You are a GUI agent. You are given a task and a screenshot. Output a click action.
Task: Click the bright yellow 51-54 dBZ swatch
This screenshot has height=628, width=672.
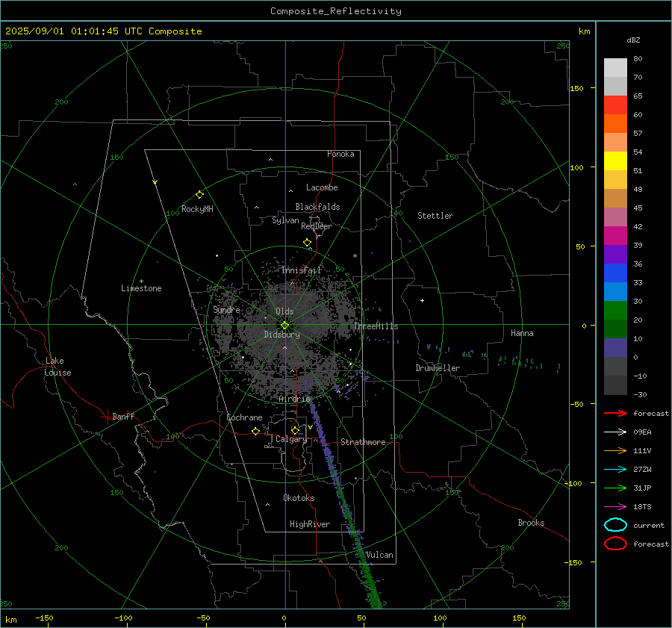pos(615,161)
